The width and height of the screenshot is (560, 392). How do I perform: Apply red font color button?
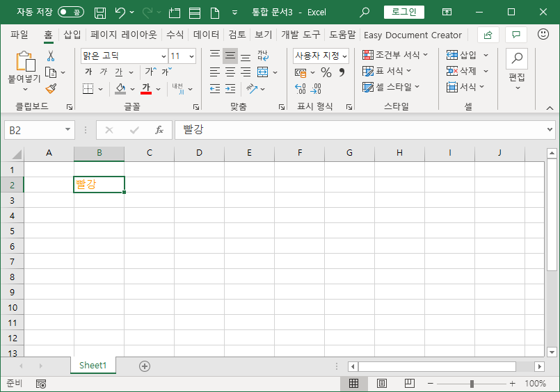[x=146, y=88]
